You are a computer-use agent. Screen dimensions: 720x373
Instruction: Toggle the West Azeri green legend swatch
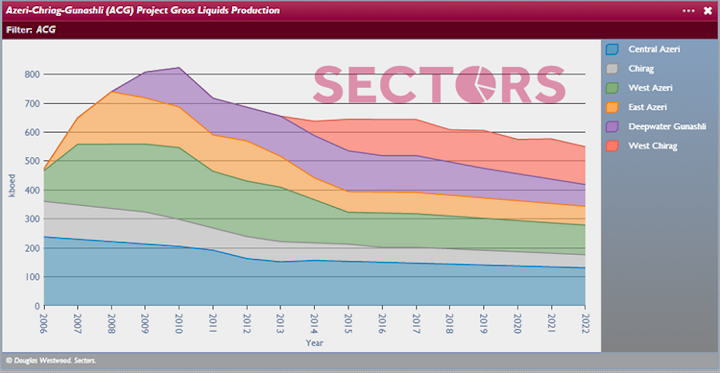coord(613,88)
